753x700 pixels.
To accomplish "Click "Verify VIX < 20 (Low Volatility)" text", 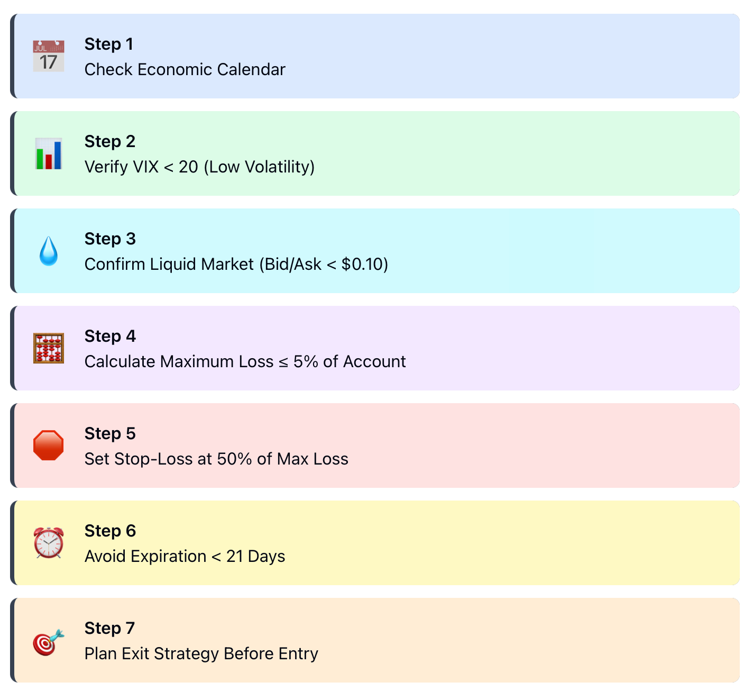I will click(199, 167).
